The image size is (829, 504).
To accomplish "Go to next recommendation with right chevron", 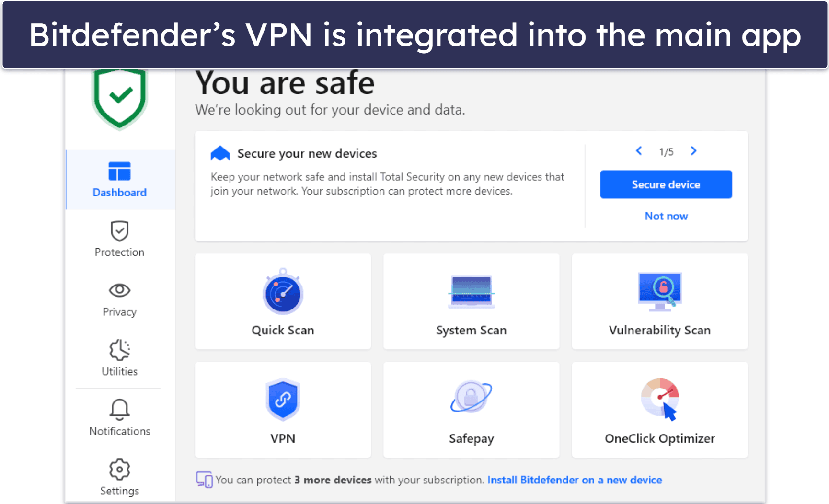I will coord(693,151).
